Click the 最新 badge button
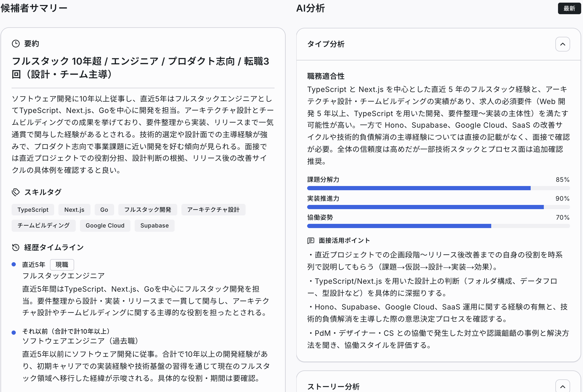Image resolution: width=583 pixels, height=392 pixels. coord(569,8)
